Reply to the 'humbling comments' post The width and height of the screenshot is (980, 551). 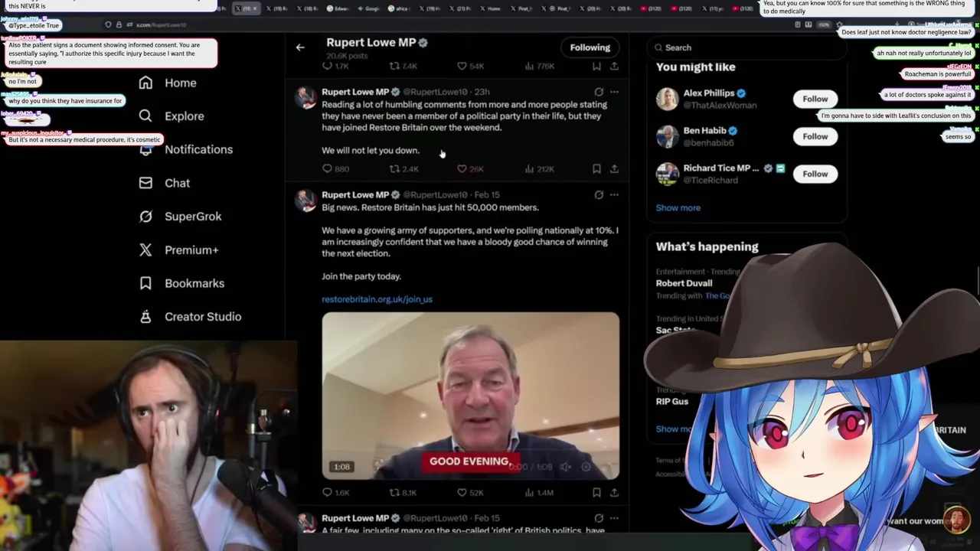coord(327,168)
